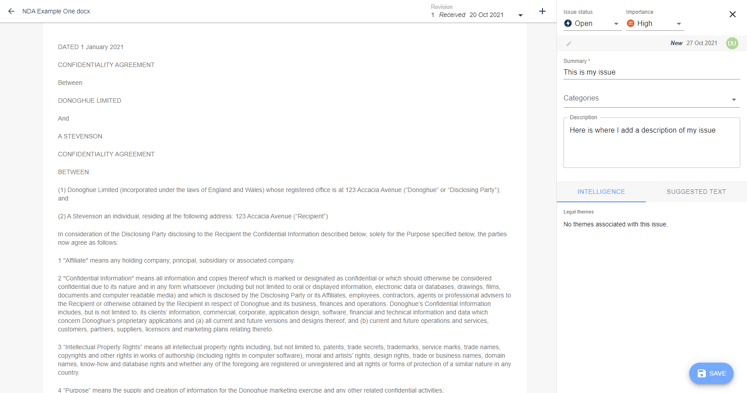Click 'DATED 1 January 2021' line
The width and height of the screenshot is (747, 393).
tap(91, 47)
